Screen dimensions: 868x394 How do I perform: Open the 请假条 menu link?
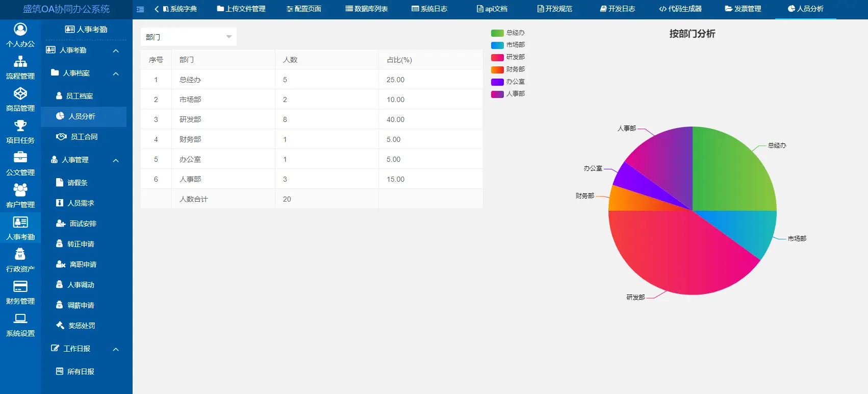click(78, 183)
